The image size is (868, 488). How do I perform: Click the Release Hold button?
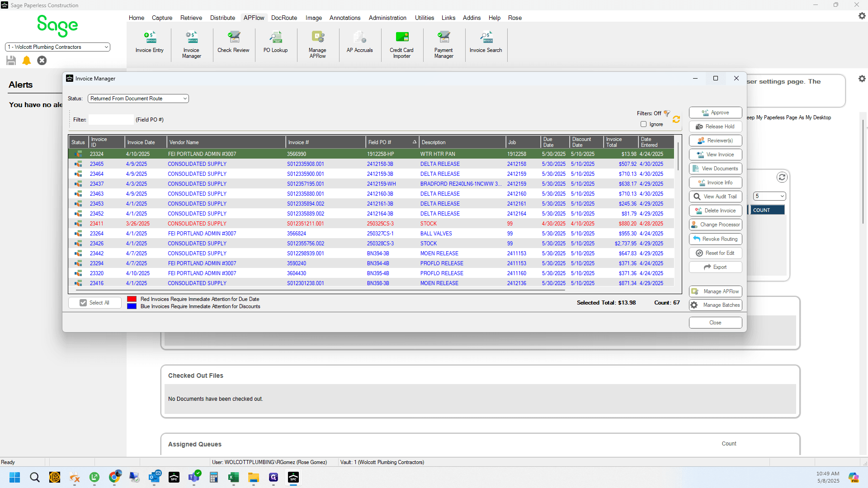716,127
